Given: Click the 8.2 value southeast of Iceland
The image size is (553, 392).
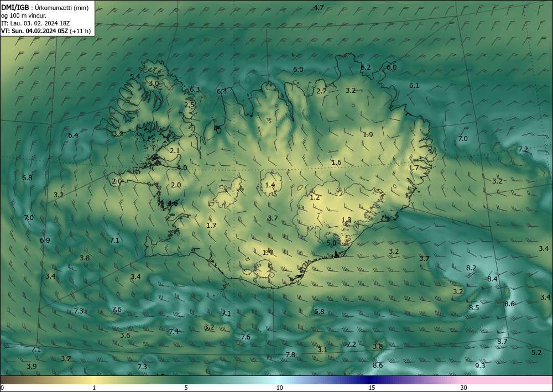Looking at the screenshot, I should coord(471,268).
